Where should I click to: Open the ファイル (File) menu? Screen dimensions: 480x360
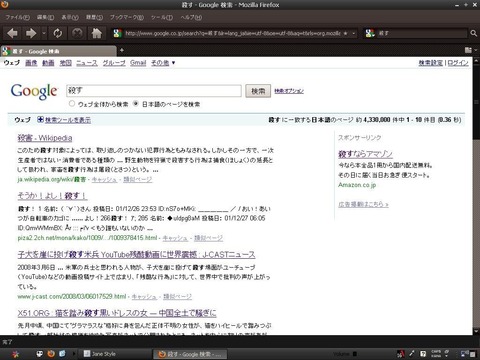tap(17, 17)
